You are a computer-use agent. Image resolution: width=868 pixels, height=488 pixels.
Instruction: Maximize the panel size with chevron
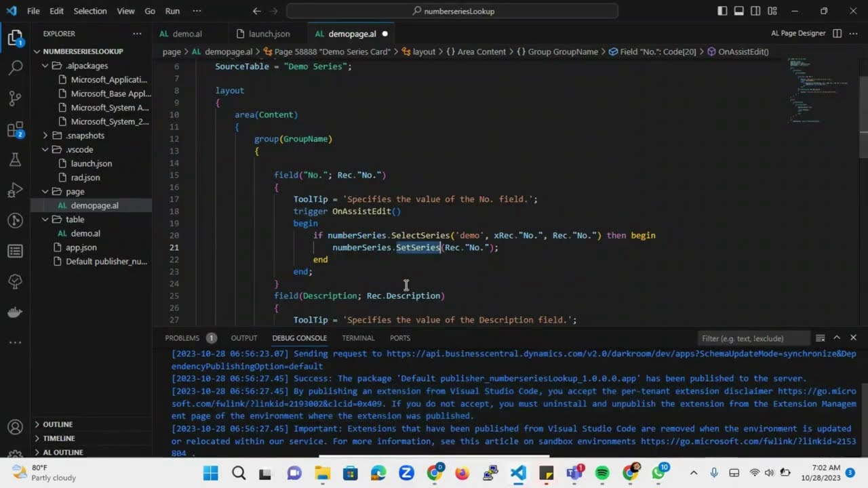click(836, 338)
